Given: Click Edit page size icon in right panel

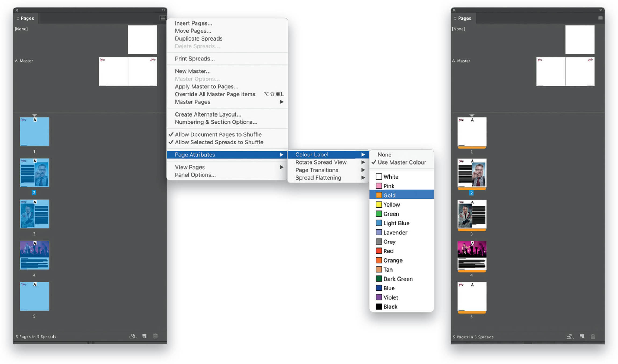Looking at the screenshot, I should tap(570, 337).
